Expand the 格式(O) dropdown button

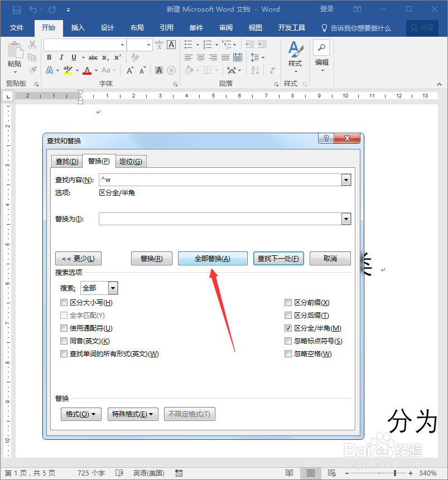(81, 414)
